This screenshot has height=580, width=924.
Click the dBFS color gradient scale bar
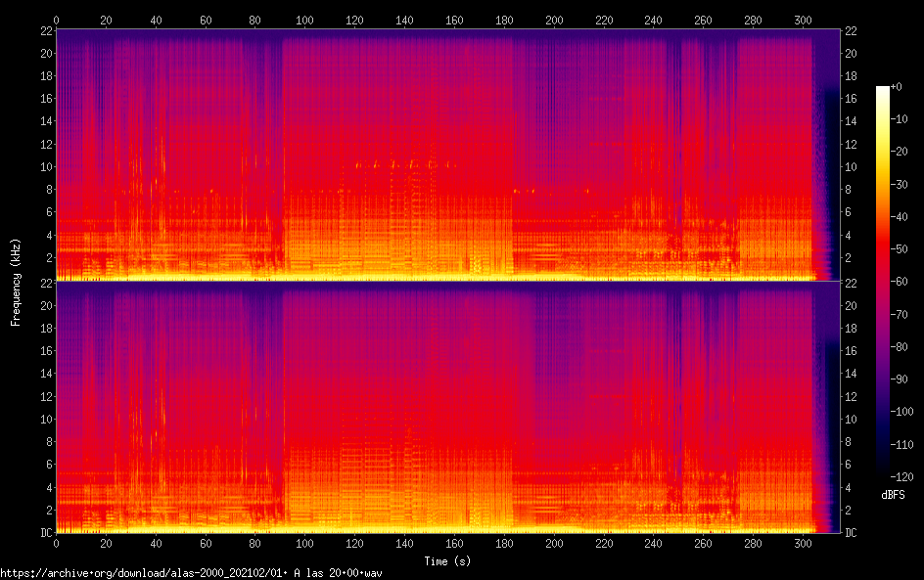(882, 281)
